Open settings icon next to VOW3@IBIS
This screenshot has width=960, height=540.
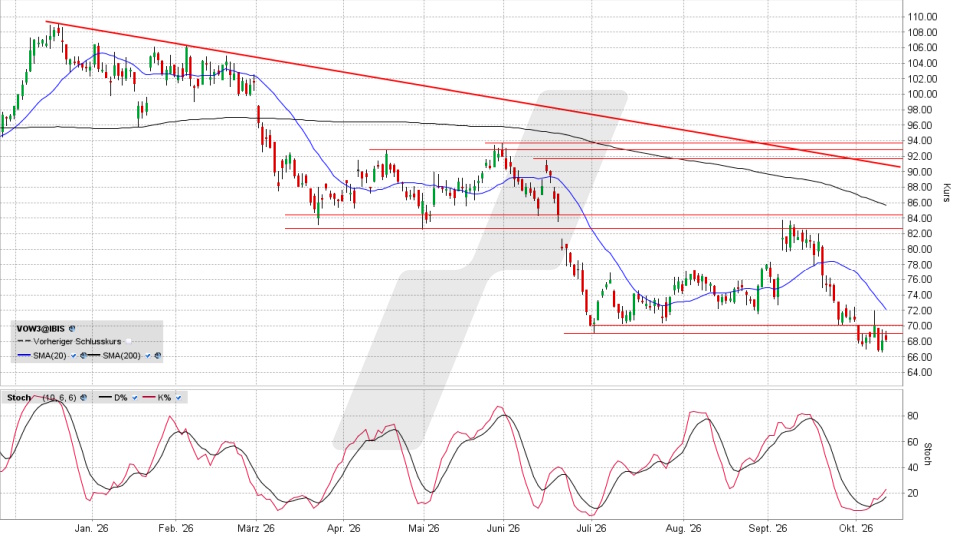point(72,328)
